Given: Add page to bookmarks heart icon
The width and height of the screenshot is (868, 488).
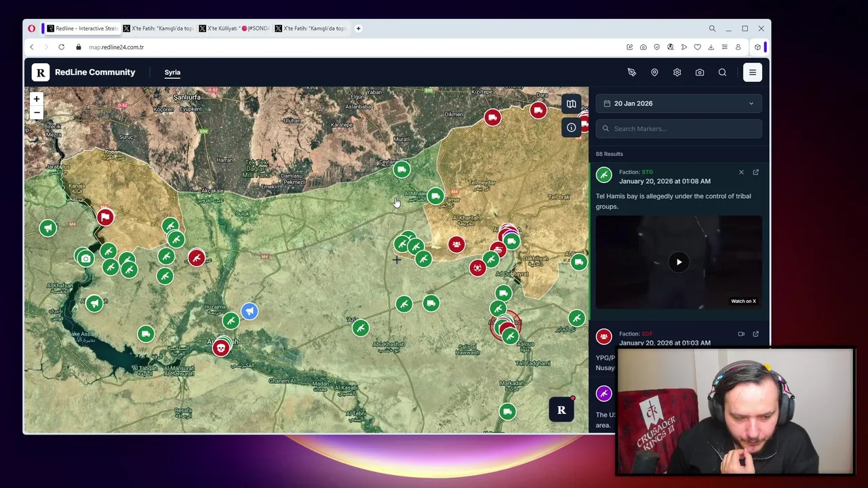Looking at the screenshot, I should (697, 47).
